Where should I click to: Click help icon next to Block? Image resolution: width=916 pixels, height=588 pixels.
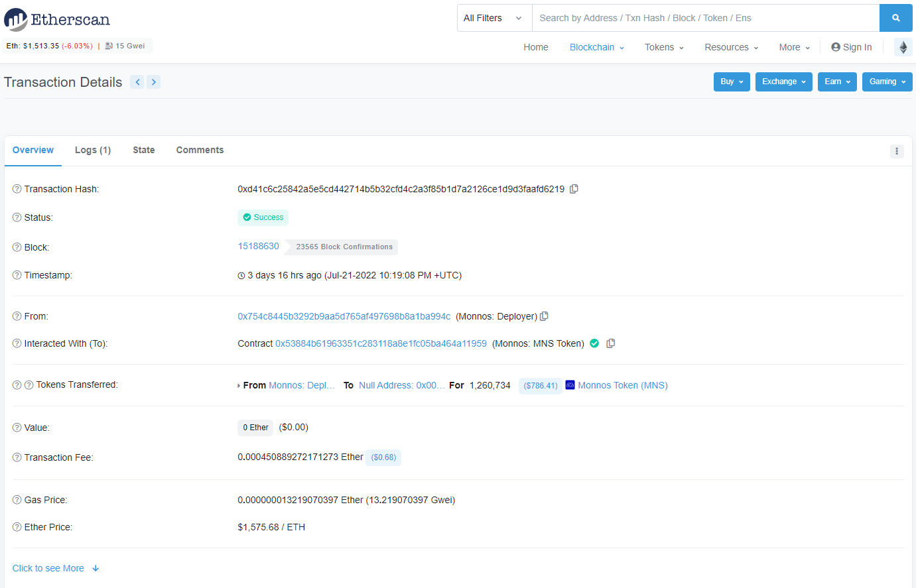click(x=17, y=247)
